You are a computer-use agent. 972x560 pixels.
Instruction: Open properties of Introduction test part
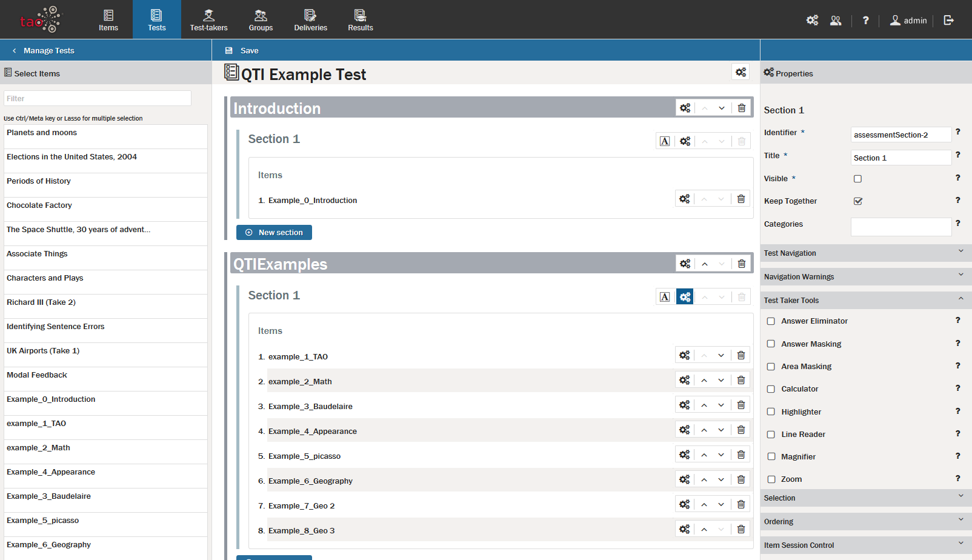pyautogui.click(x=685, y=108)
